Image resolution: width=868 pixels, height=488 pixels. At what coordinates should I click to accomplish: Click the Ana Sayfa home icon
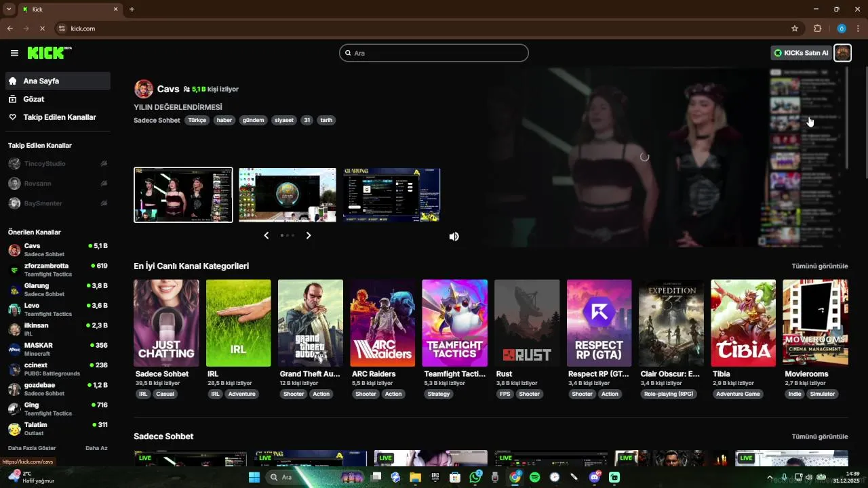coord(13,81)
